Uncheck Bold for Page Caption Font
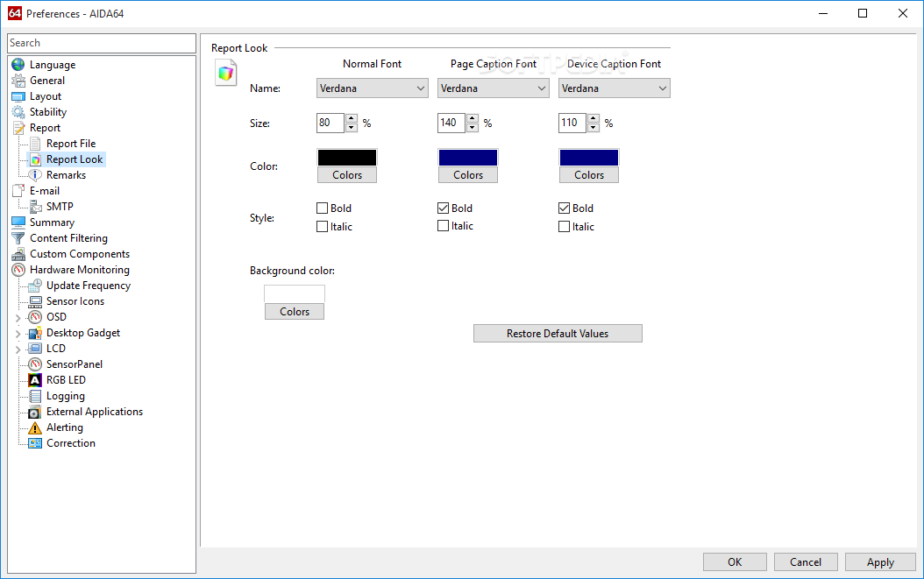924x579 pixels. tap(443, 208)
